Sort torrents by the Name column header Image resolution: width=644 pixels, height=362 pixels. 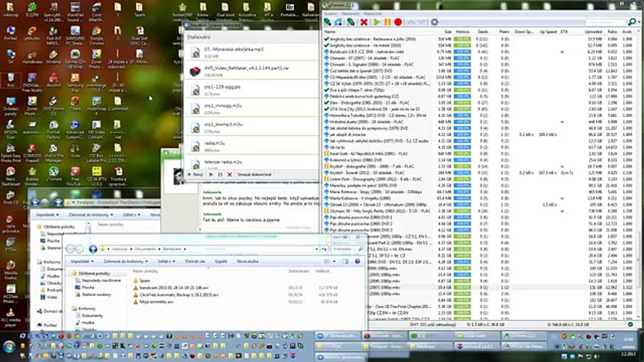click(330, 32)
